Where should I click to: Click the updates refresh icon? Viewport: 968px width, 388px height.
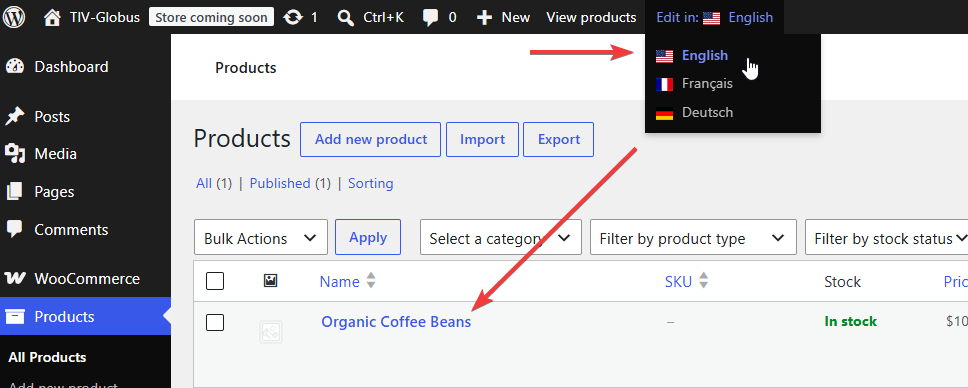pyautogui.click(x=293, y=17)
